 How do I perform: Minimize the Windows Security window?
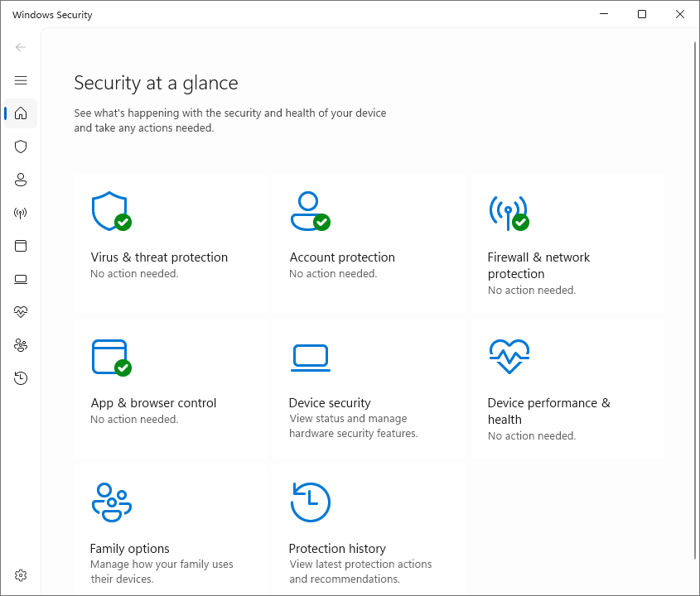click(604, 14)
